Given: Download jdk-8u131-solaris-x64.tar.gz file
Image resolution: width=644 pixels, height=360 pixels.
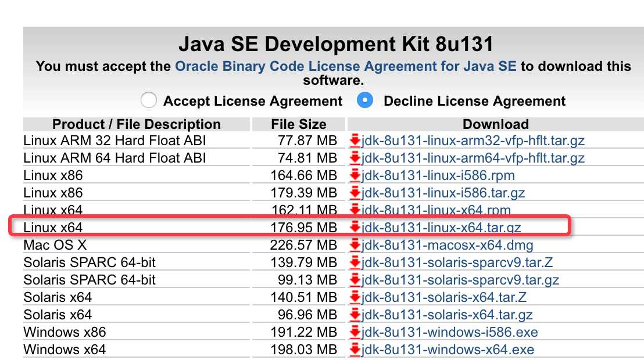Looking at the screenshot, I should click(x=447, y=315).
